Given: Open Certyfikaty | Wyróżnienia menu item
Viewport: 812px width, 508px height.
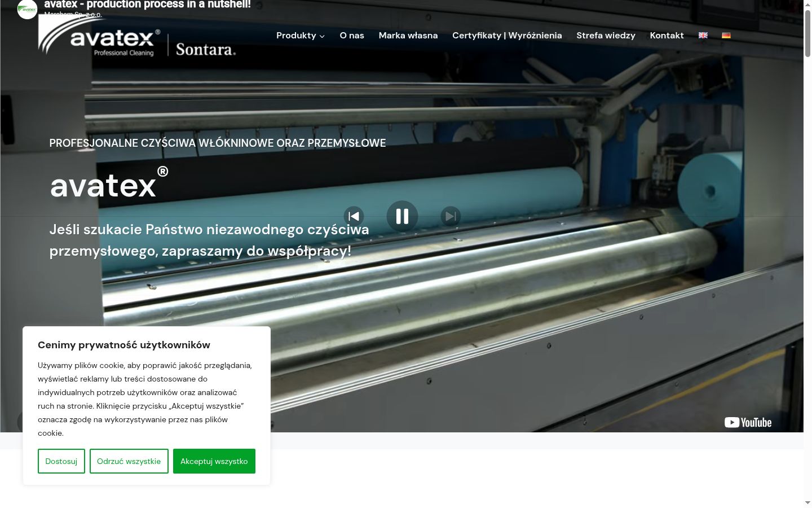Looking at the screenshot, I should coord(507,36).
